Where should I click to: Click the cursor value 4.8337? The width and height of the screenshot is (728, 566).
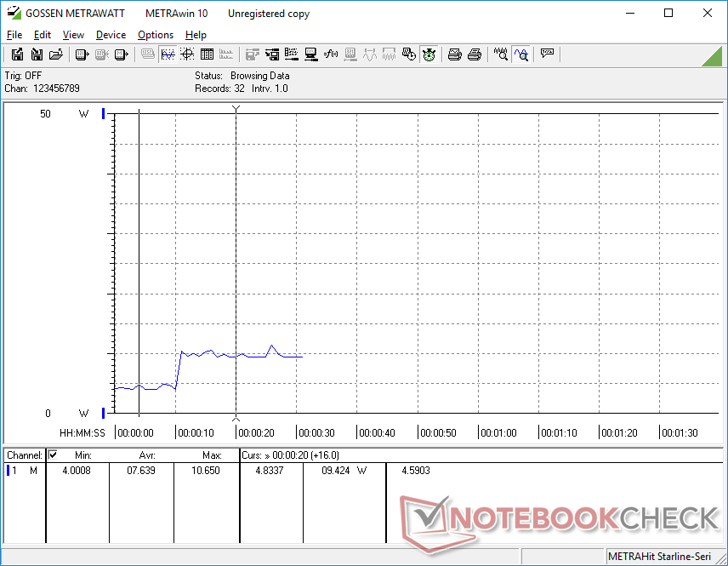(x=270, y=471)
